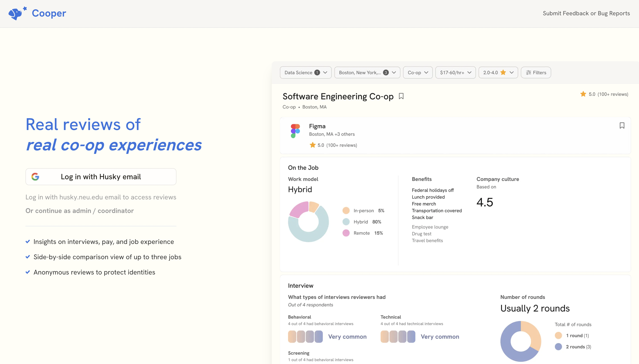Click 'Hybrid' work model value
The image size is (639, 364).
point(300,189)
